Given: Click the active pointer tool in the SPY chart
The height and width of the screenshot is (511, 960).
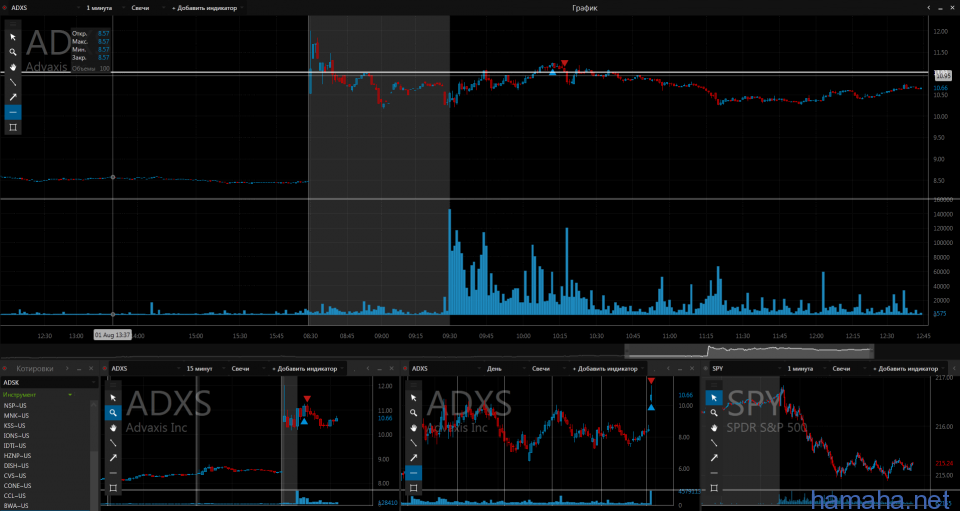Looking at the screenshot, I should point(714,398).
